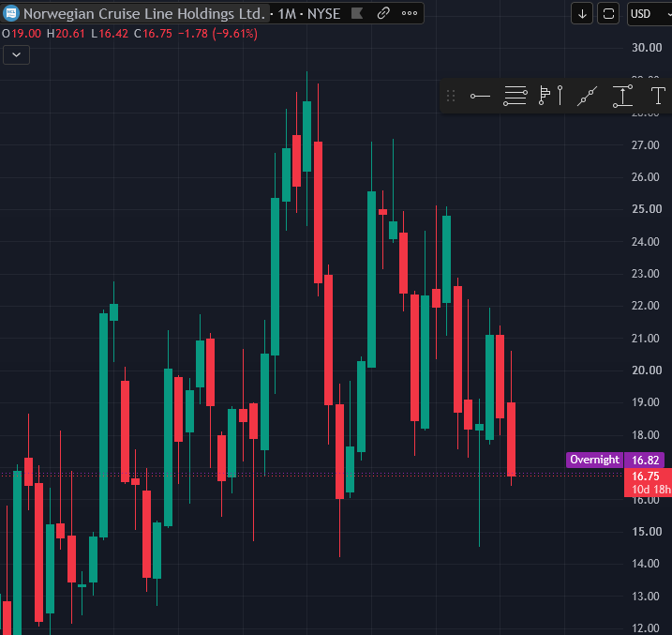Click the down arrow button at top right
This screenshot has height=635, width=672.
point(582,14)
